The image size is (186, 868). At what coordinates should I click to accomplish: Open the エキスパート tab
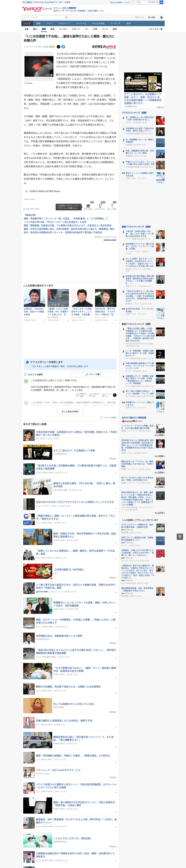click(x=64, y=24)
